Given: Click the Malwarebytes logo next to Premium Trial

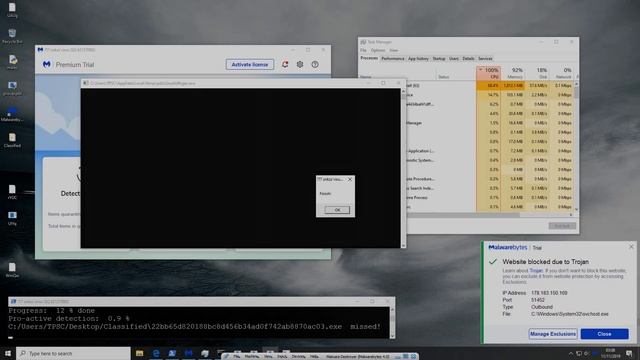Looking at the screenshot, I should [x=47, y=64].
